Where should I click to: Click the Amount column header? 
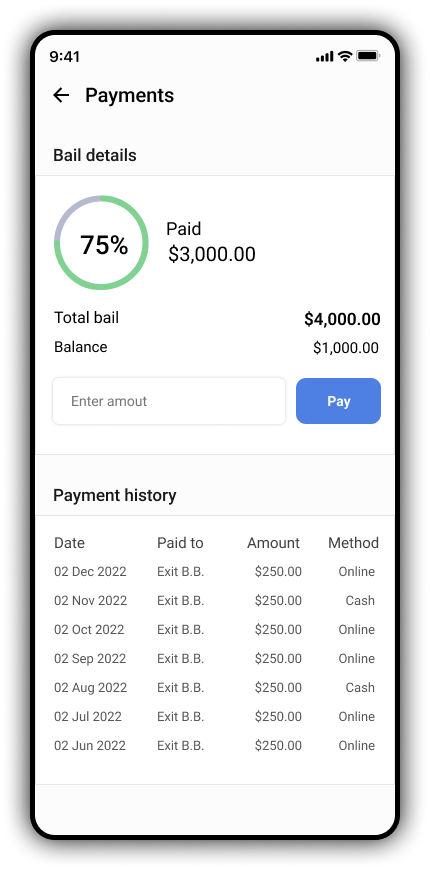(x=274, y=543)
